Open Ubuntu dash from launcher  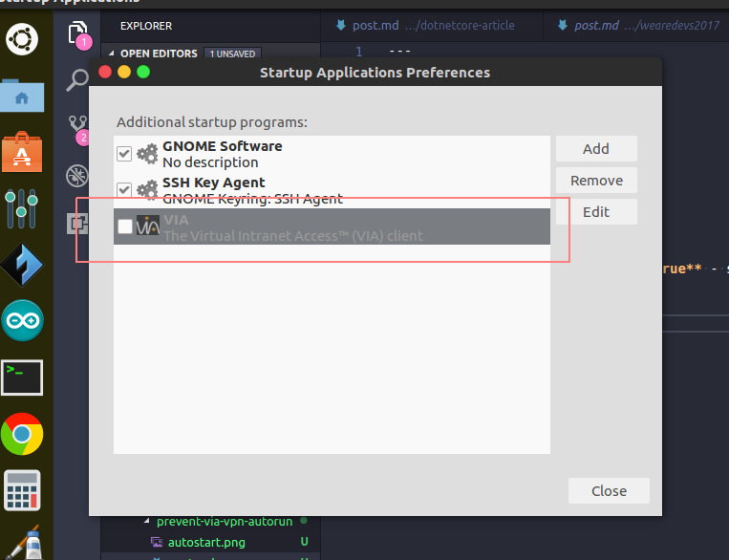[x=22, y=39]
